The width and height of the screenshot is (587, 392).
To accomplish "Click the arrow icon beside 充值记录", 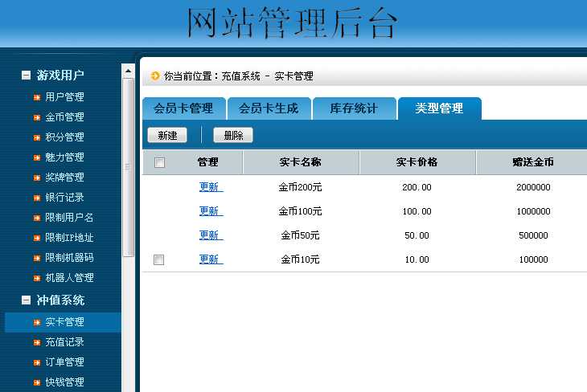I will coord(37,342).
